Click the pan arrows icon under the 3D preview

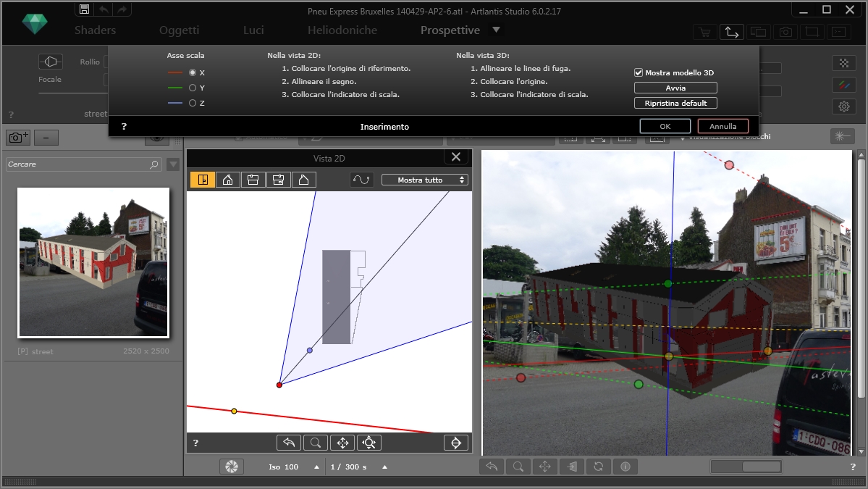(544, 467)
